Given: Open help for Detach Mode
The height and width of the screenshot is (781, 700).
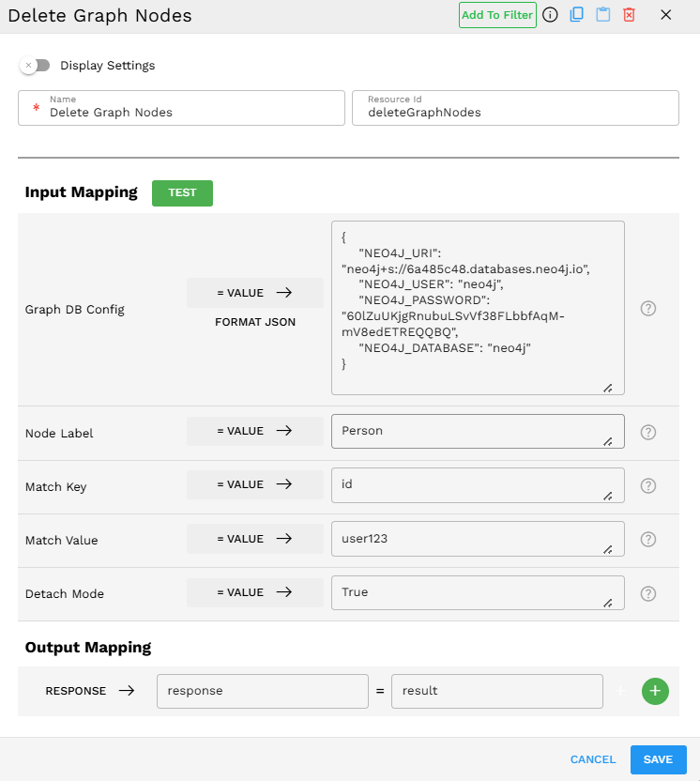Looking at the screenshot, I should [x=647, y=593].
